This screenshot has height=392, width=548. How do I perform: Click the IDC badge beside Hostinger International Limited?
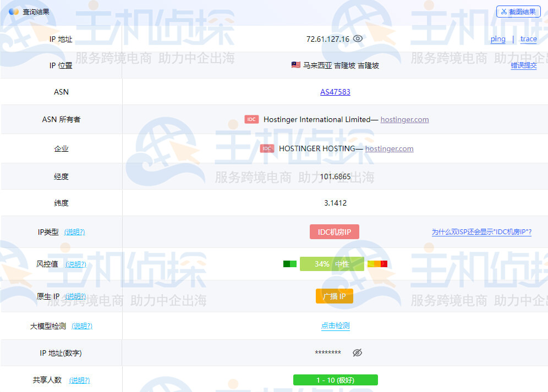pos(251,119)
